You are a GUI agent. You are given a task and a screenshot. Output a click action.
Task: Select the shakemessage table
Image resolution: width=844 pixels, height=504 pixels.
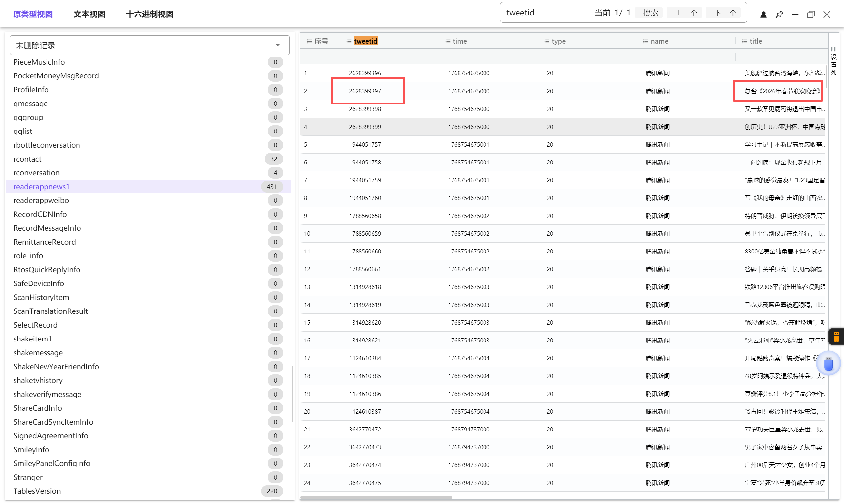[148, 352]
